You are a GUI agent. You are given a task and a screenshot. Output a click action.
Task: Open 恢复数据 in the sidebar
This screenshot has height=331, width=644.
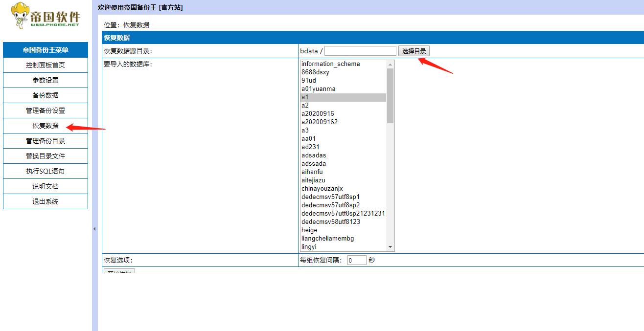coord(46,126)
